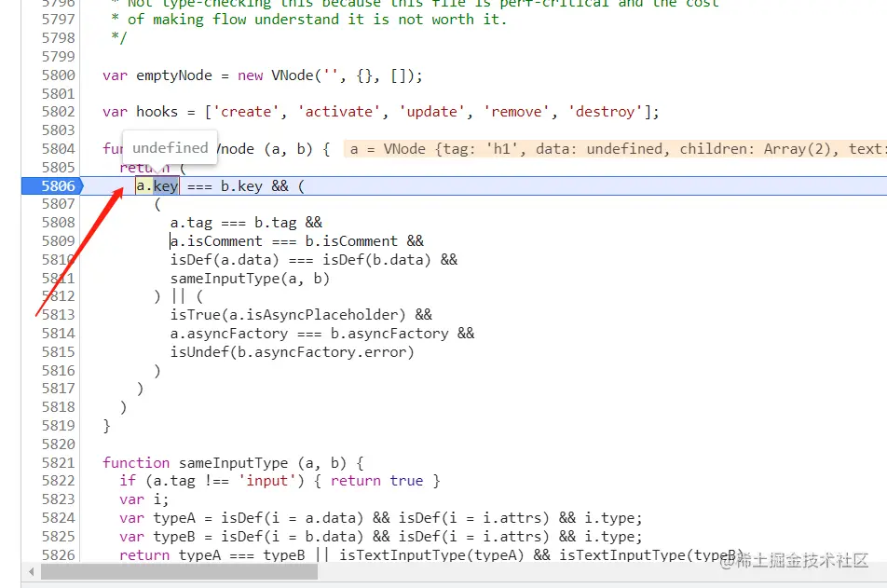
Task: Click line number 5824 in gutter
Action: (x=59, y=518)
